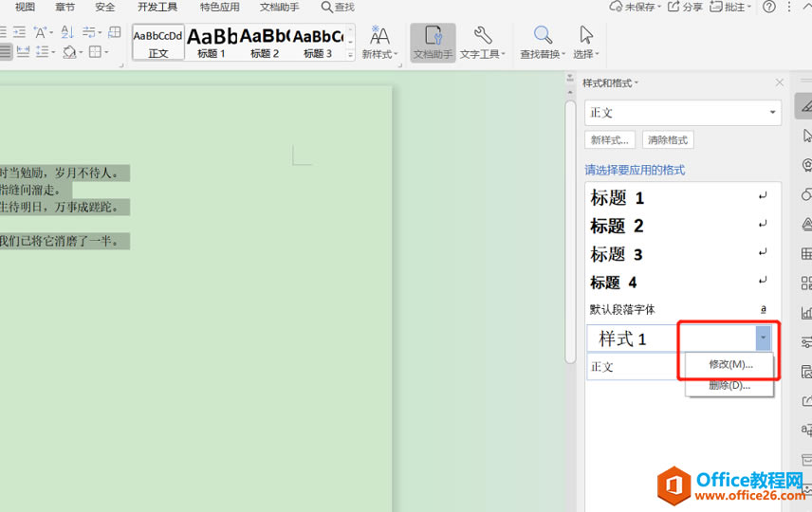Screen dimensions: 812x512
Task: Click the 样式 1 dropdown arrow
Action: (763, 338)
